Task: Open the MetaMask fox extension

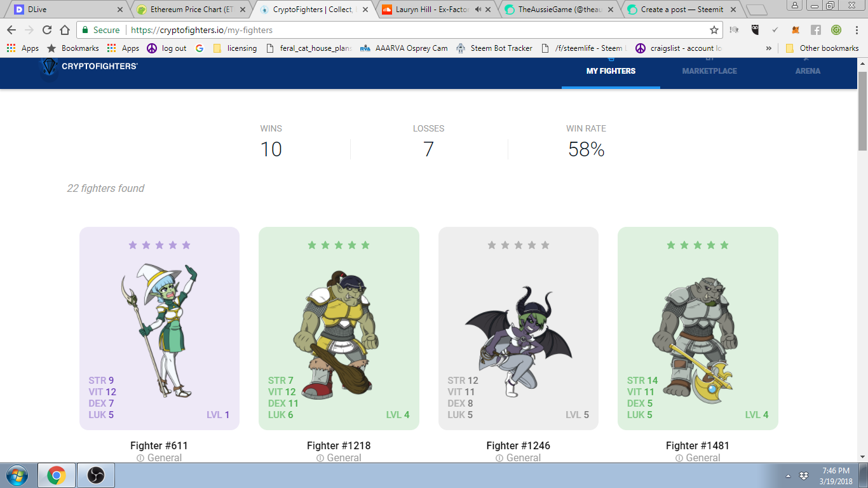Action: 796,30
